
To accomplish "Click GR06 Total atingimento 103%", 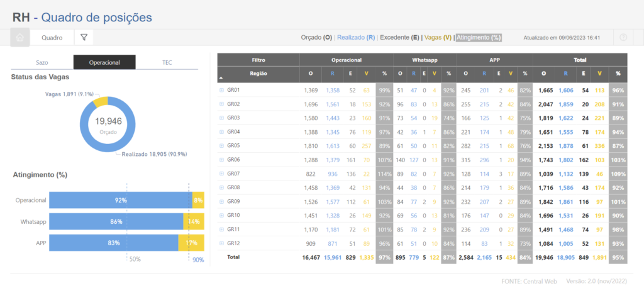I will click(x=619, y=160).
